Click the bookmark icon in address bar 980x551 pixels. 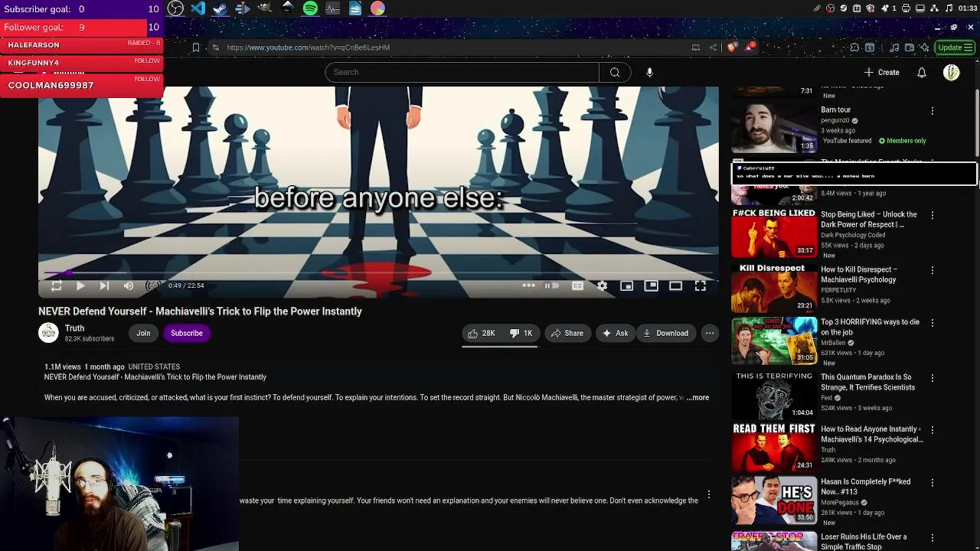point(196,47)
